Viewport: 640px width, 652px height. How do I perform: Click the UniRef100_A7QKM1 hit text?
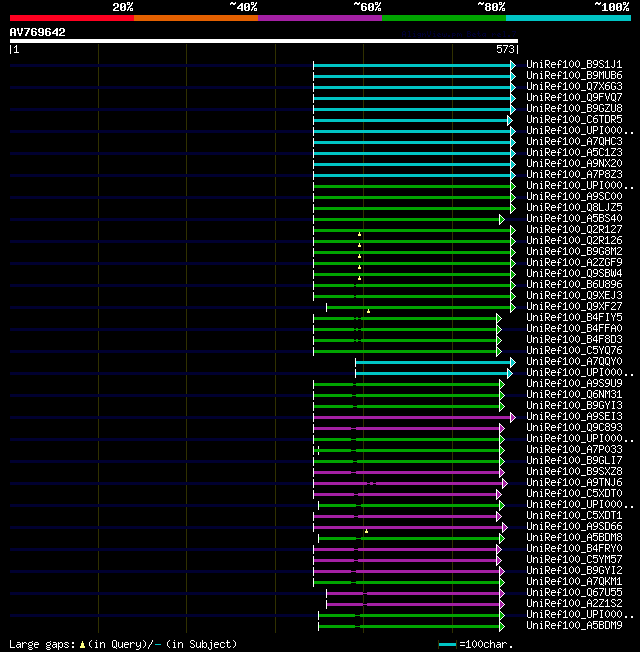(x=574, y=582)
